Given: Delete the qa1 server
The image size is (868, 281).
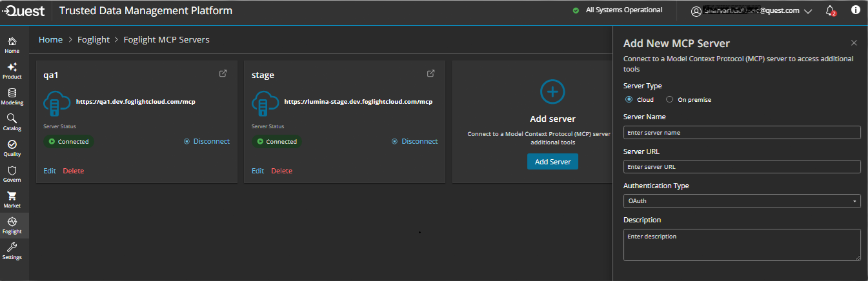Looking at the screenshot, I should (74, 171).
